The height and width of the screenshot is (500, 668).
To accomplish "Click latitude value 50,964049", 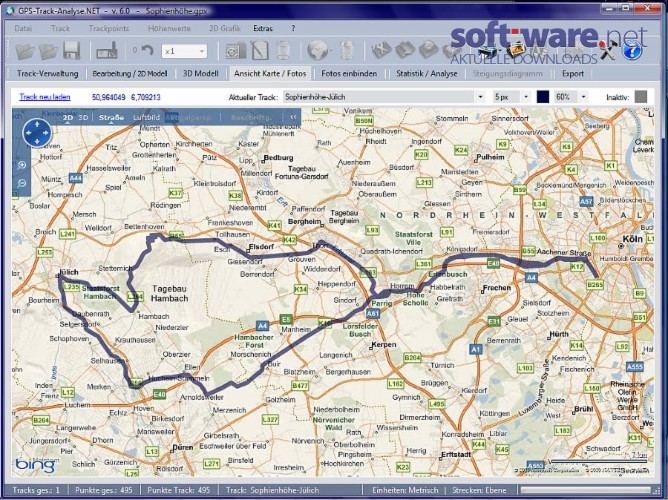I will tap(109, 98).
